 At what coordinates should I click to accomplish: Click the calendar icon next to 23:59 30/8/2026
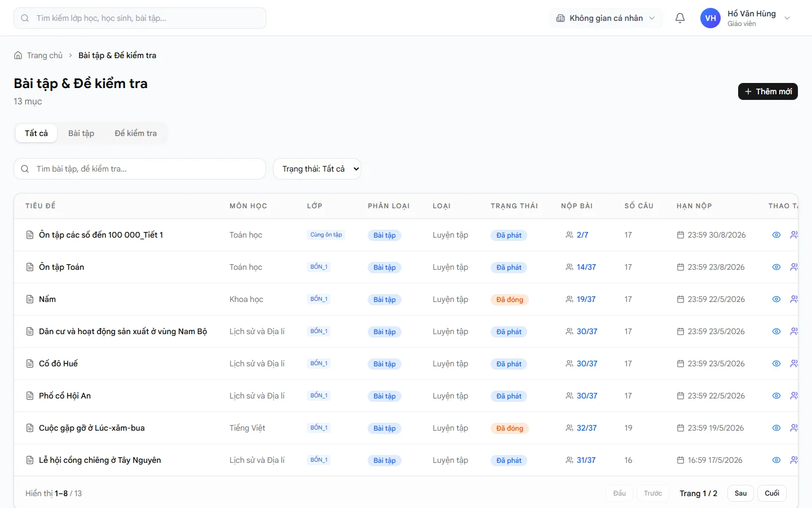coord(681,235)
